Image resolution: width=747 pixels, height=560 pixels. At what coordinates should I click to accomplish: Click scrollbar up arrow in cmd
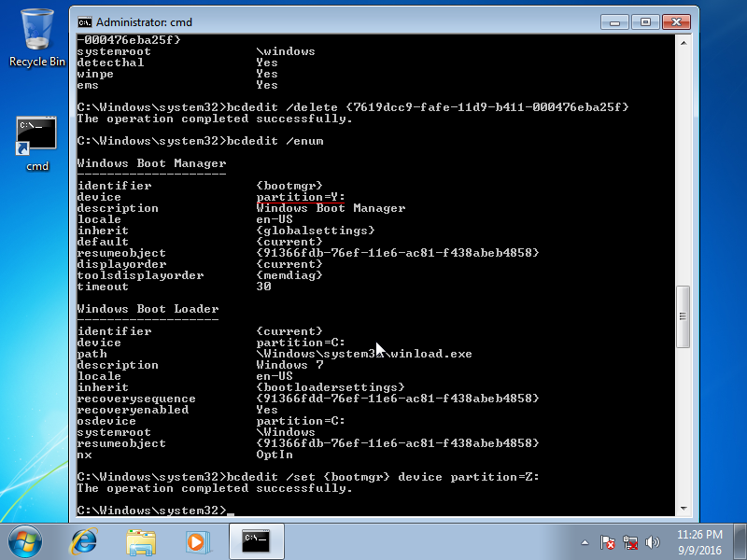[x=684, y=43]
